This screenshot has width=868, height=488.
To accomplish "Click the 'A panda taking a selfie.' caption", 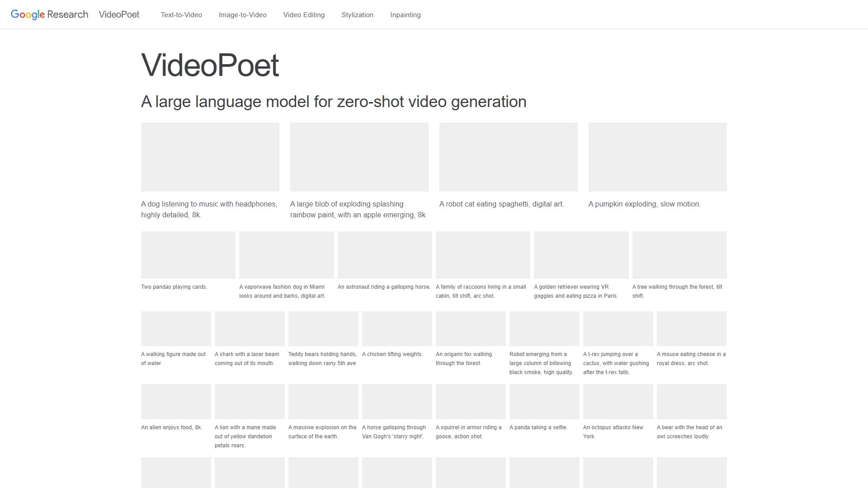I will (538, 427).
